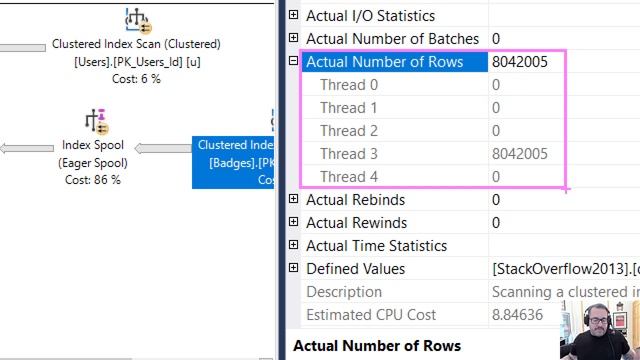Click the Actual Number of Batches label

392,39
